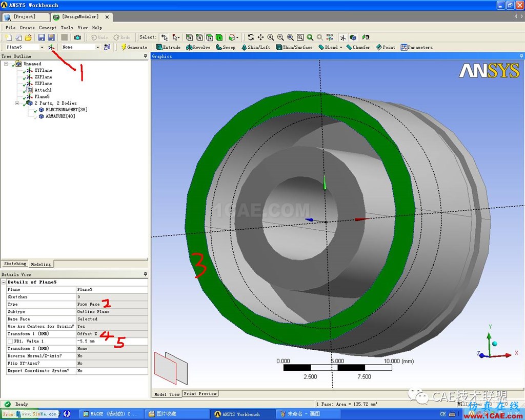Select the Model View tab
The width and height of the screenshot is (525, 420).
click(x=167, y=394)
